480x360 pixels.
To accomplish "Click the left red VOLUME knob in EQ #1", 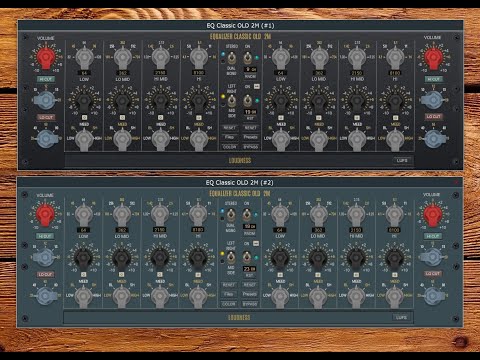I will click(x=46, y=58).
